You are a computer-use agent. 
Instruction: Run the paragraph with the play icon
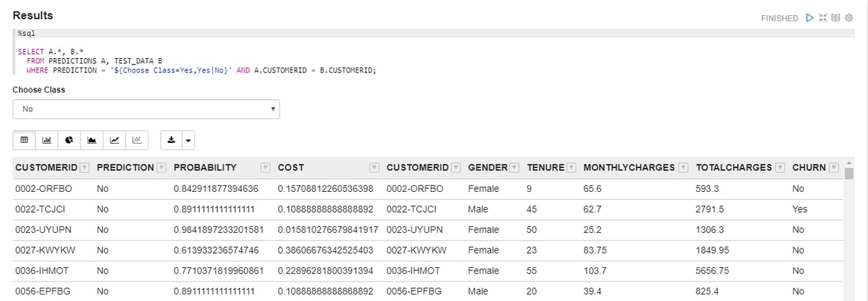pyautogui.click(x=810, y=18)
